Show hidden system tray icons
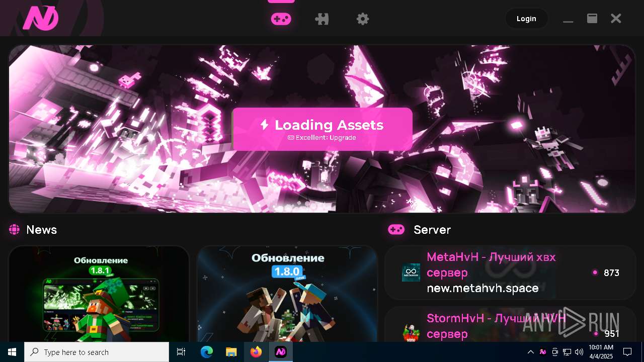644x362 pixels. 530,352
